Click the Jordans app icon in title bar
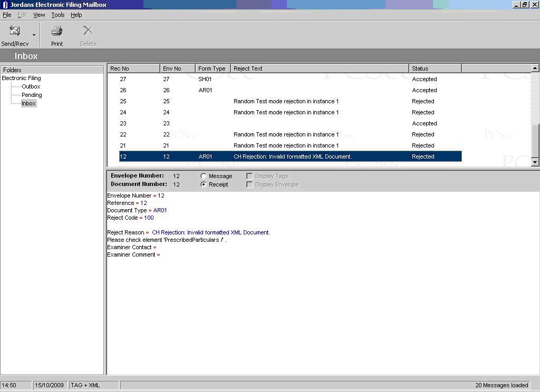This screenshot has height=392, width=540. (x=5, y=5)
